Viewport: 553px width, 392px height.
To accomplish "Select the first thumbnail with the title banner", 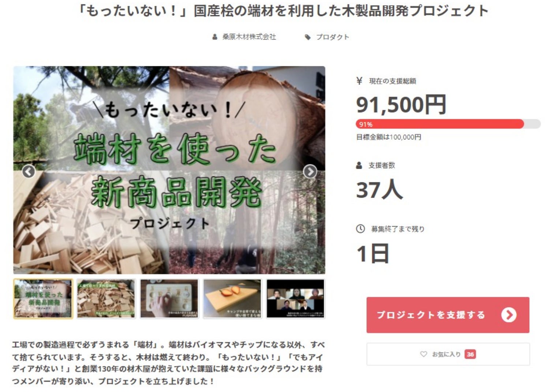I will pos(43,299).
